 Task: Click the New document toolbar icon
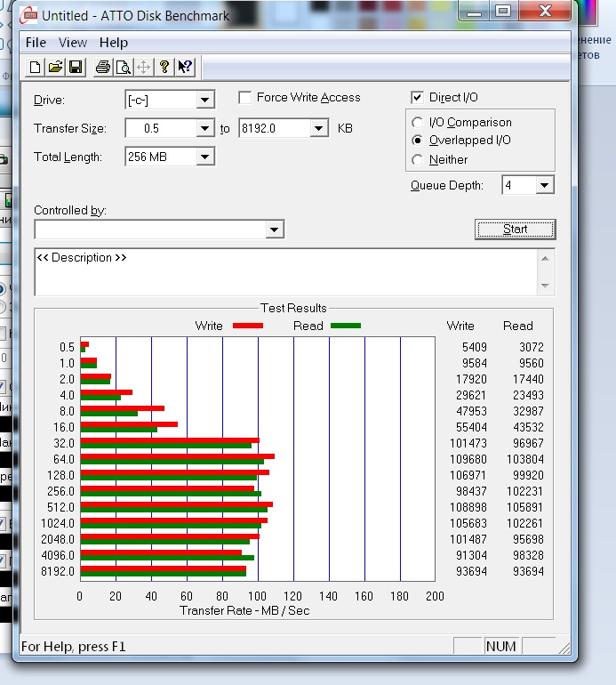click(x=35, y=67)
